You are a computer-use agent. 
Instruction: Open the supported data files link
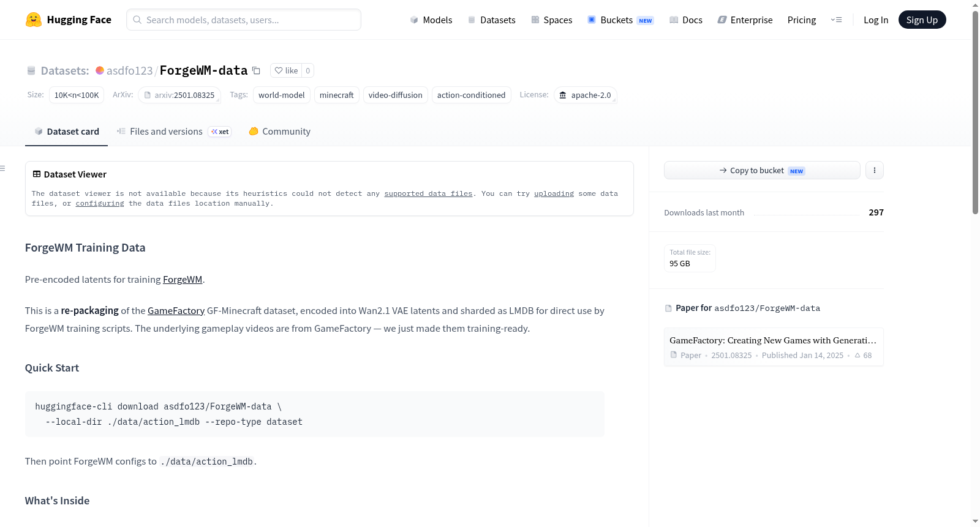tap(428, 193)
